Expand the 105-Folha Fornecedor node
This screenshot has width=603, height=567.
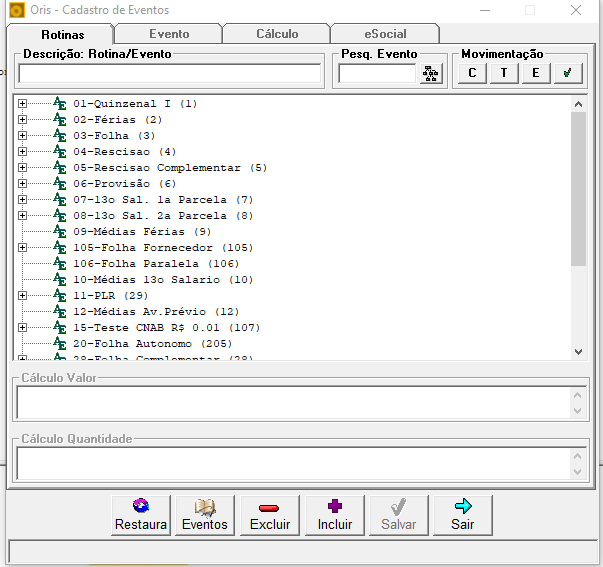(x=22, y=248)
